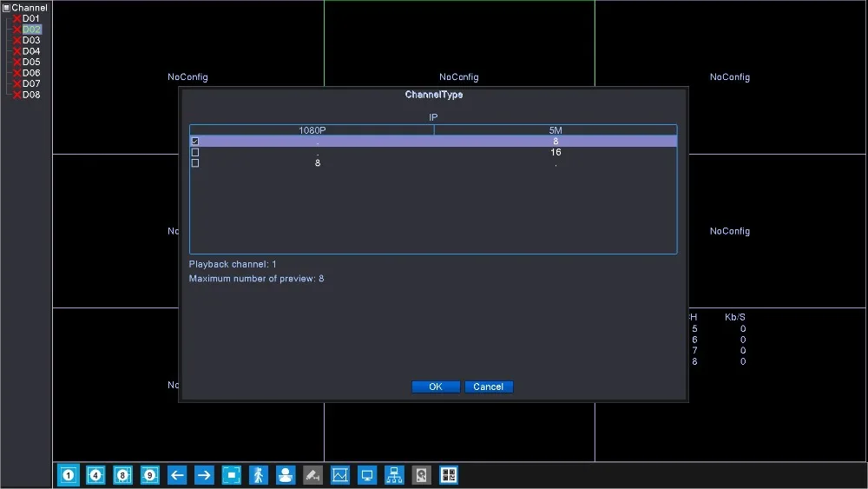Go to next page with right arrow
The image size is (868, 489).
(x=204, y=475)
